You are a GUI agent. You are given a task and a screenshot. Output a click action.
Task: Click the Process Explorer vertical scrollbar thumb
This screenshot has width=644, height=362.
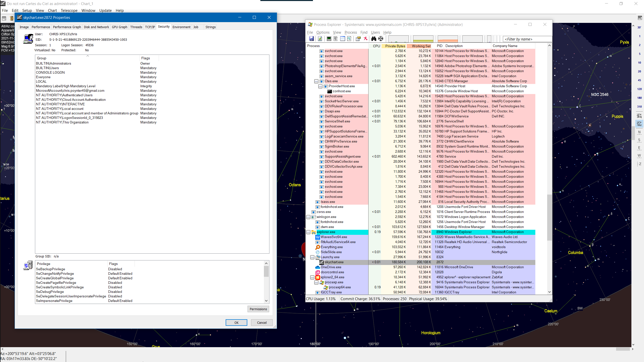click(x=549, y=217)
